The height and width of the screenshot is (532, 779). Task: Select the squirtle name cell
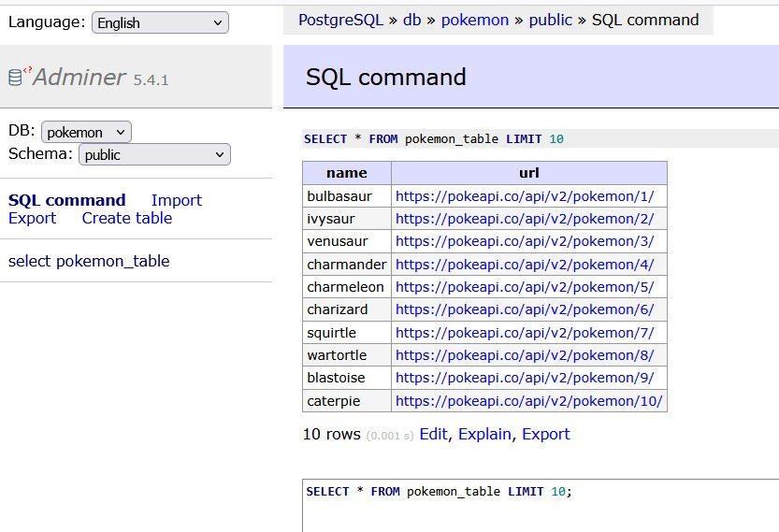(347, 332)
